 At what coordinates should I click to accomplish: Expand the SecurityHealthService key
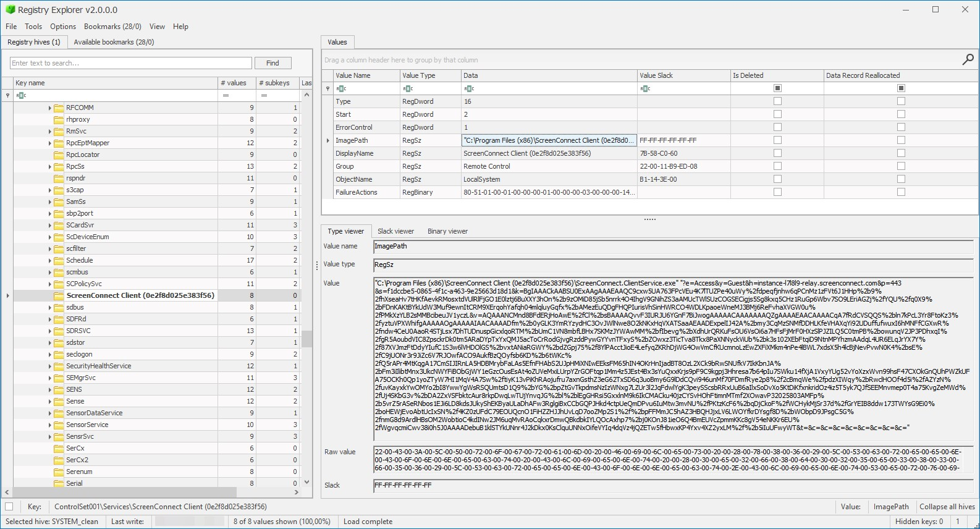[50, 366]
